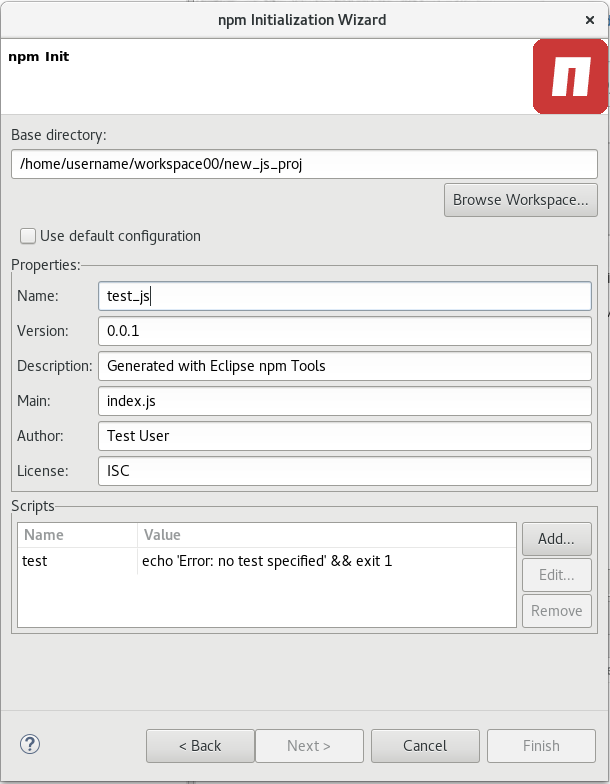This screenshot has width=610, height=784.
Task: Cancel the npm Init wizard
Action: (x=424, y=746)
